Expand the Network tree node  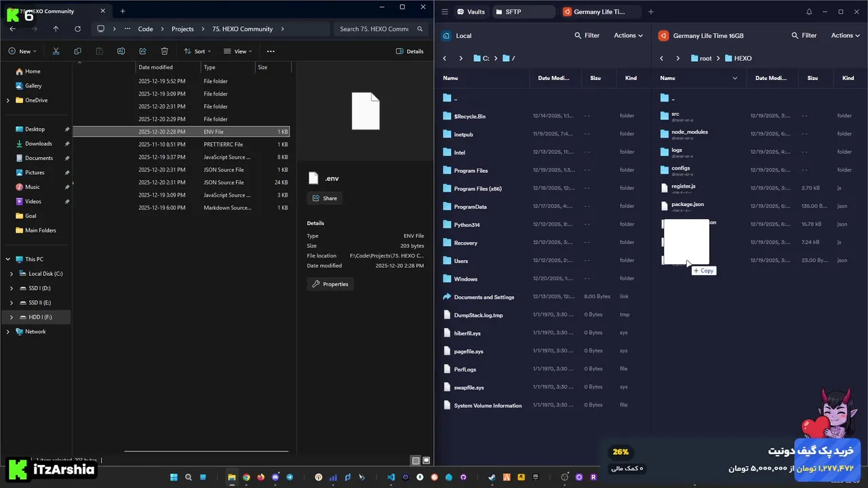8,331
